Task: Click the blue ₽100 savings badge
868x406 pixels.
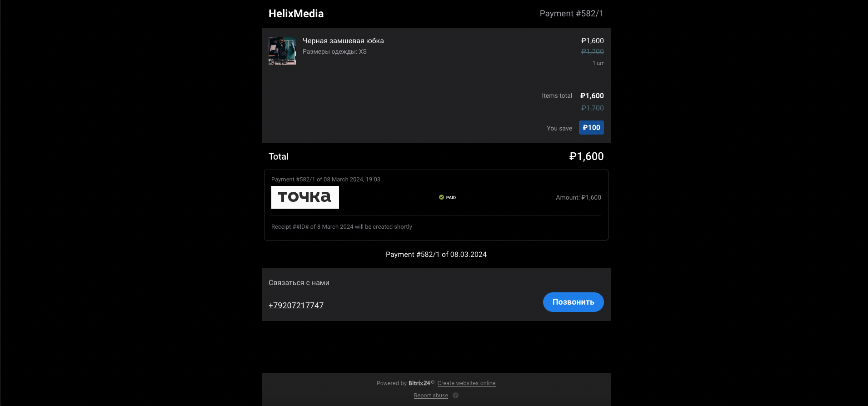Action: tap(591, 128)
